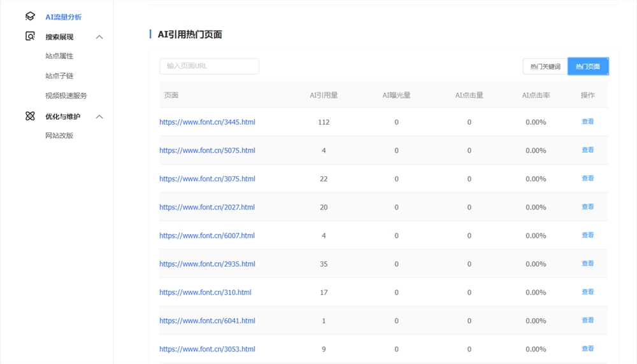Screen dimensions: 637x364
Task: Open link font.cn/3075.html
Action: [x=207, y=179]
